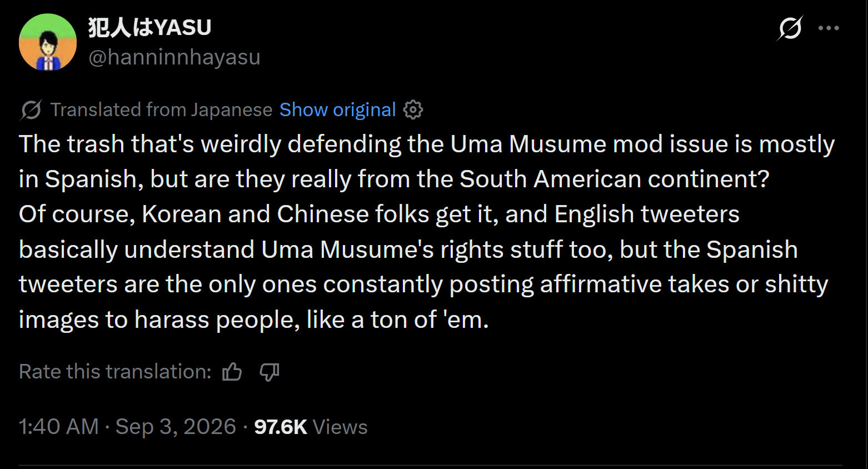The width and height of the screenshot is (868, 469).
Task: Open the 犯人はYASU profile avatar
Action: click(x=48, y=42)
